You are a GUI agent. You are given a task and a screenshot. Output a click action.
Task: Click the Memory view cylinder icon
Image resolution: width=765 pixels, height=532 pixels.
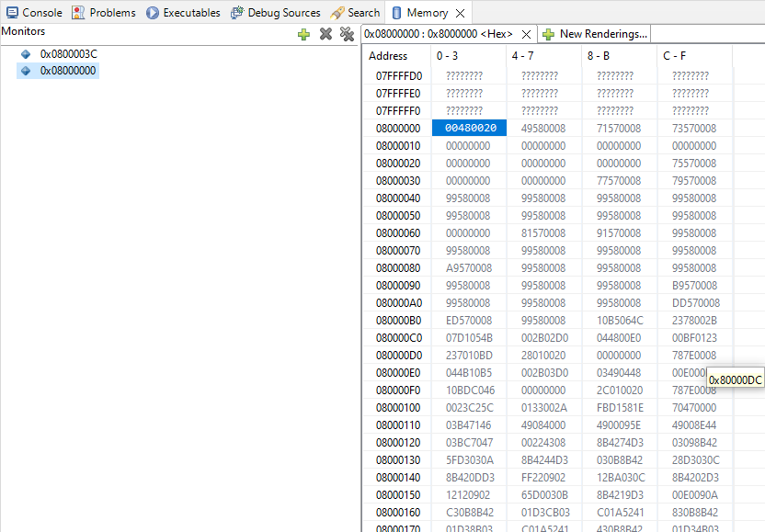[396, 13]
